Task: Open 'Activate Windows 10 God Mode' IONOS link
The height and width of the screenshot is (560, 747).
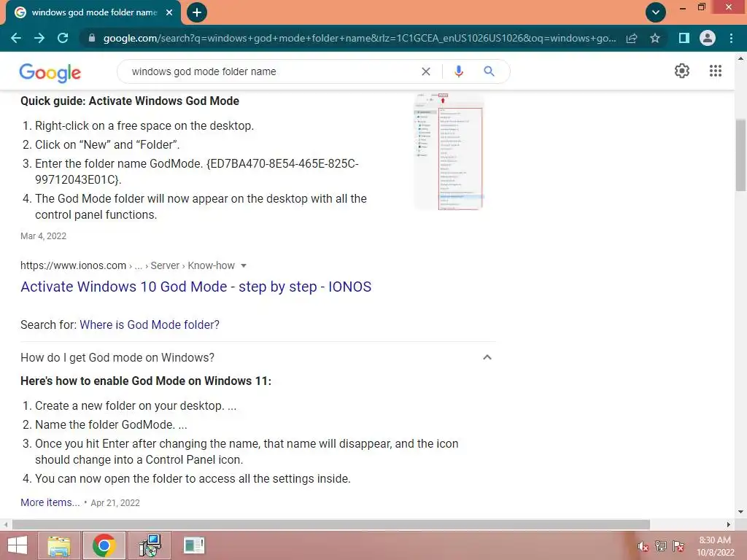Action: [x=196, y=287]
